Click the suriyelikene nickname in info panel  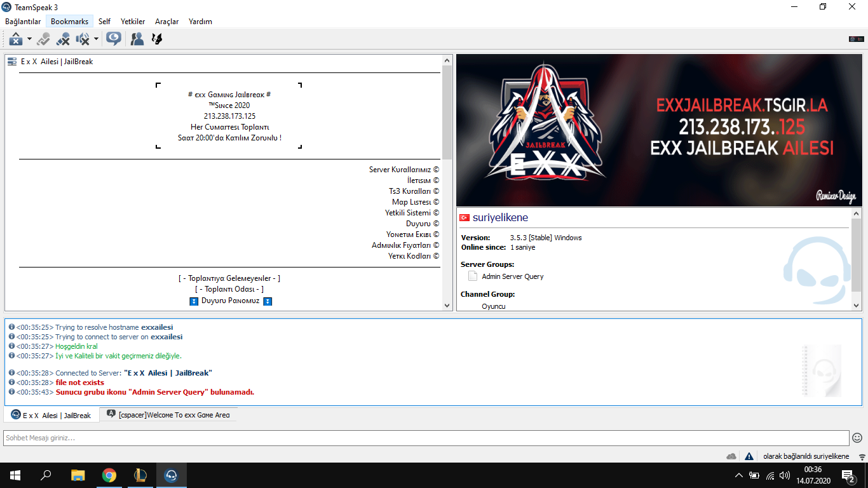tap(501, 218)
